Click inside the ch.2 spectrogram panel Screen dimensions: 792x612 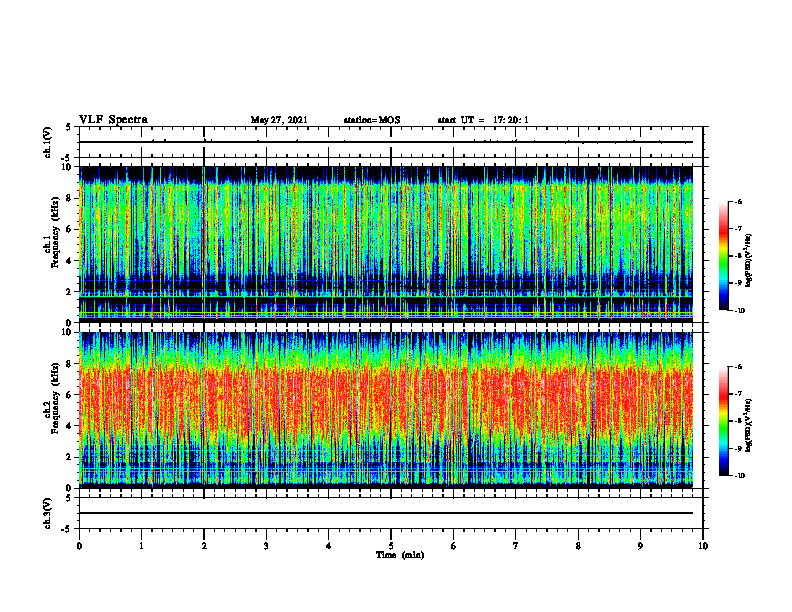point(386,410)
